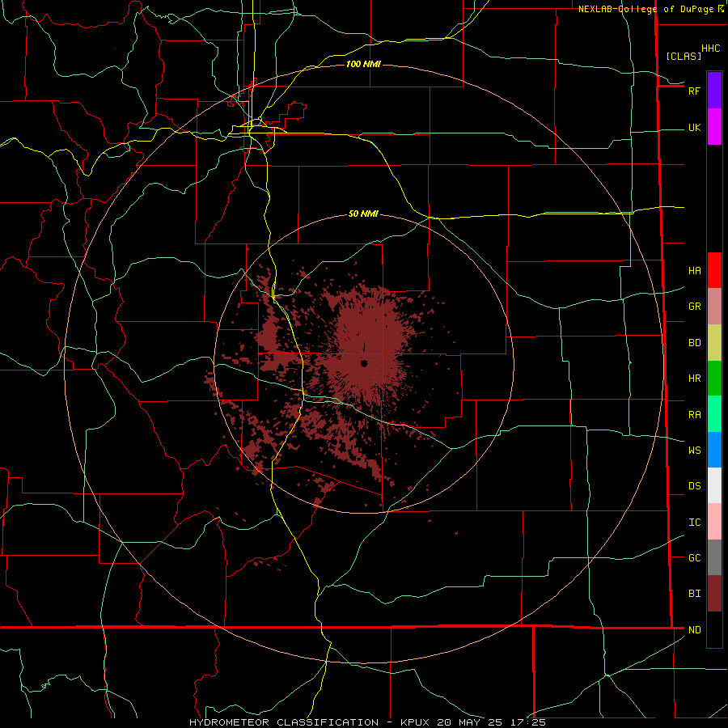Click the DS white legend swatch
This screenshot has width=728, height=728.
tap(714, 485)
